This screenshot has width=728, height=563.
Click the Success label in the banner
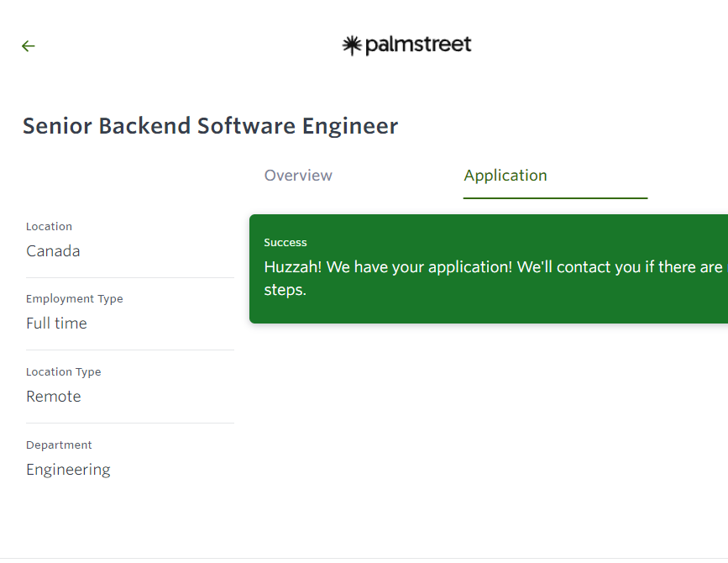point(285,243)
